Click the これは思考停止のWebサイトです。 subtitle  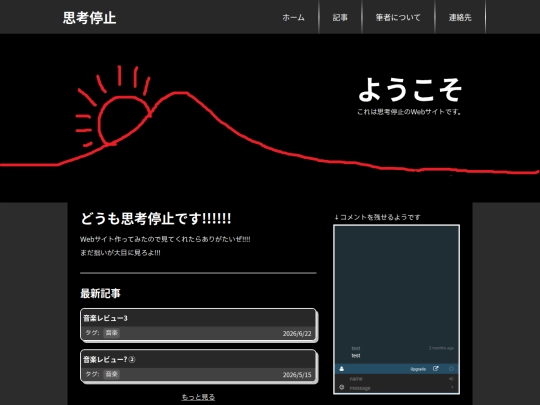[409, 112]
